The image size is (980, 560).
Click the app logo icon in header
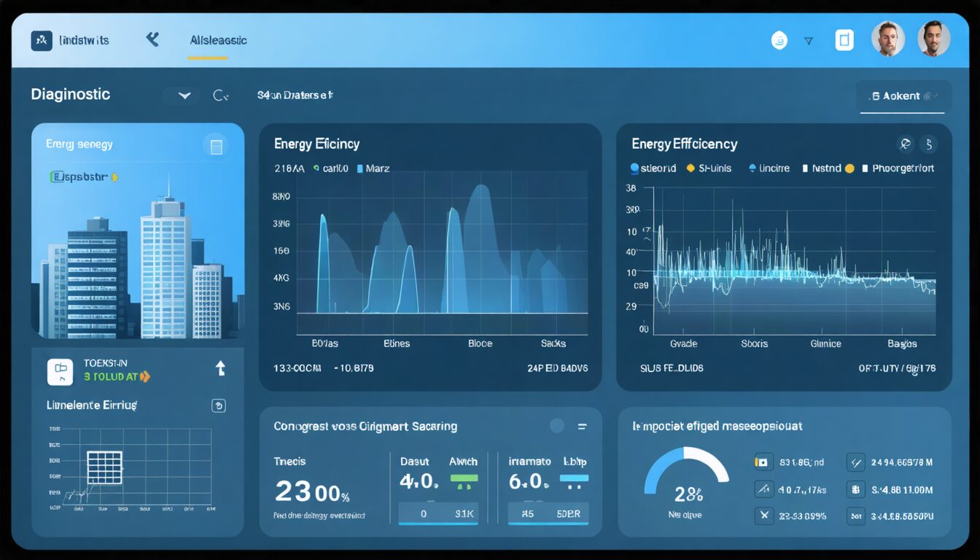42,40
